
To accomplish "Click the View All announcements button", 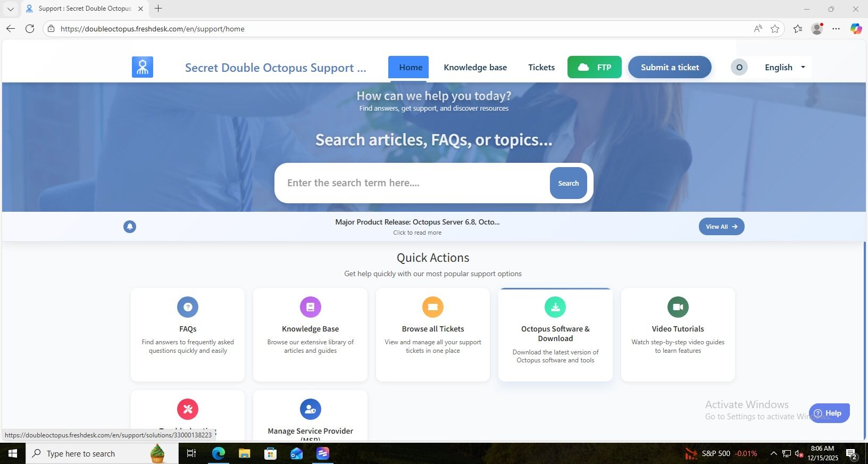I will pos(722,227).
